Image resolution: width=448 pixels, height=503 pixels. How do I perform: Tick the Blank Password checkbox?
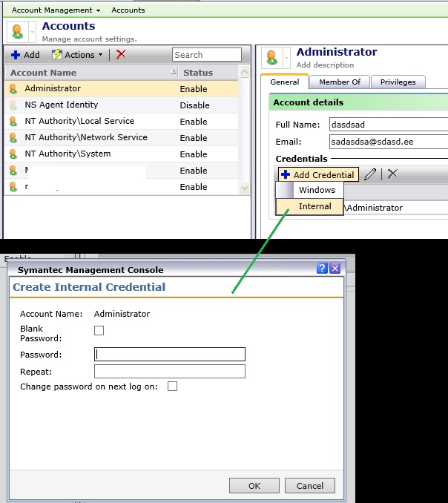99,330
